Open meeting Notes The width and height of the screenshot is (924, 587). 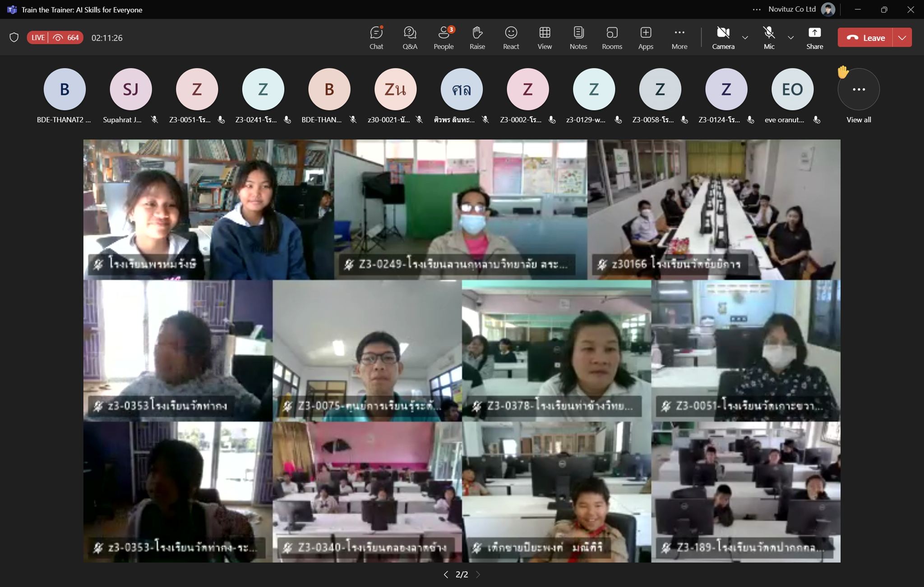point(578,37)
